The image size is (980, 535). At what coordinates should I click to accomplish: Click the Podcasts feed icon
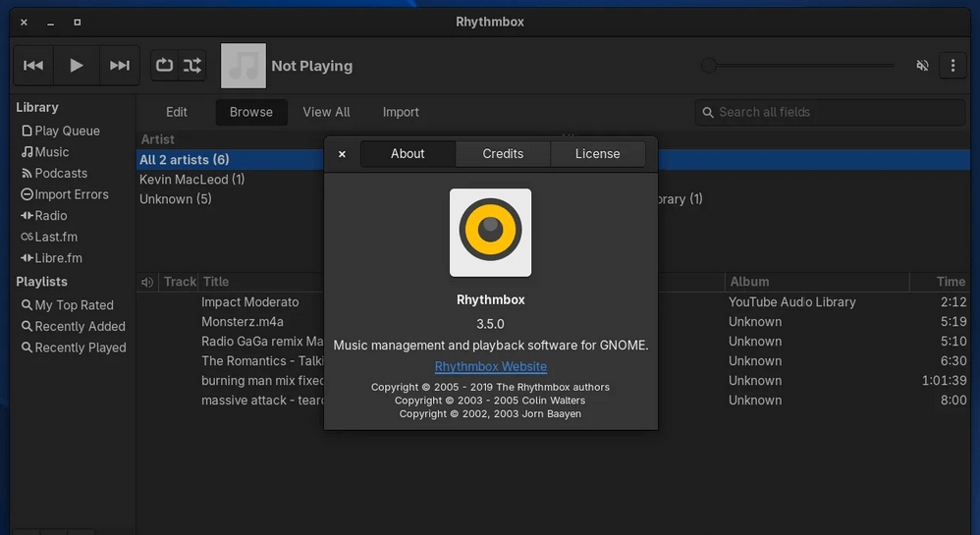point(27,173)
